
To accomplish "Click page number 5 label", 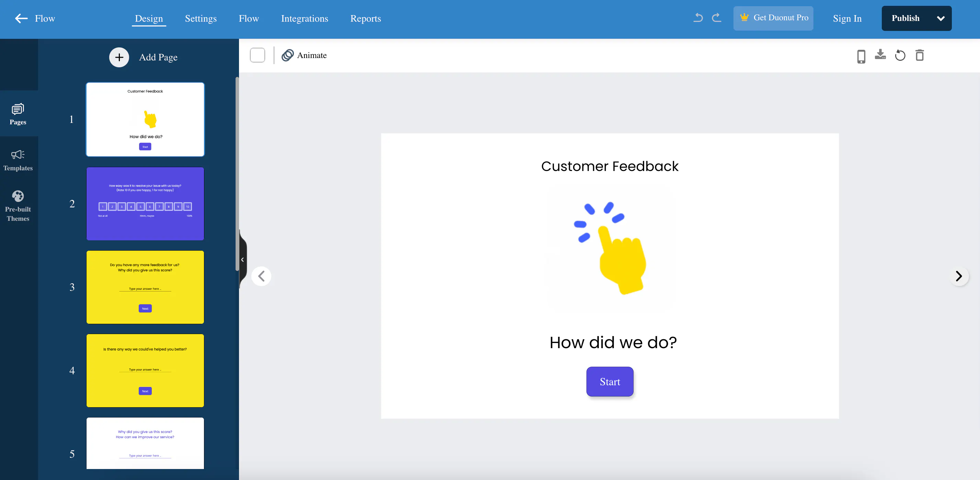I will click(72, 454).
